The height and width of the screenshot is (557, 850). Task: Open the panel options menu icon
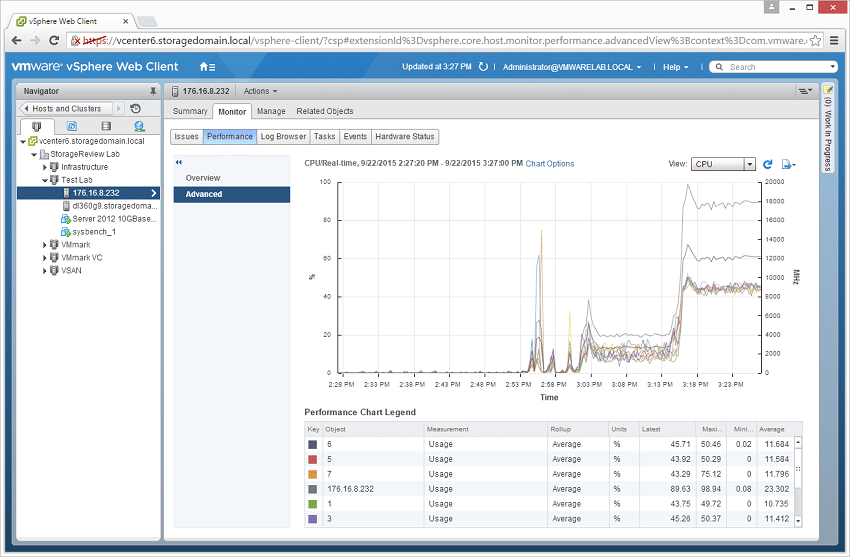tap(805, 91)
